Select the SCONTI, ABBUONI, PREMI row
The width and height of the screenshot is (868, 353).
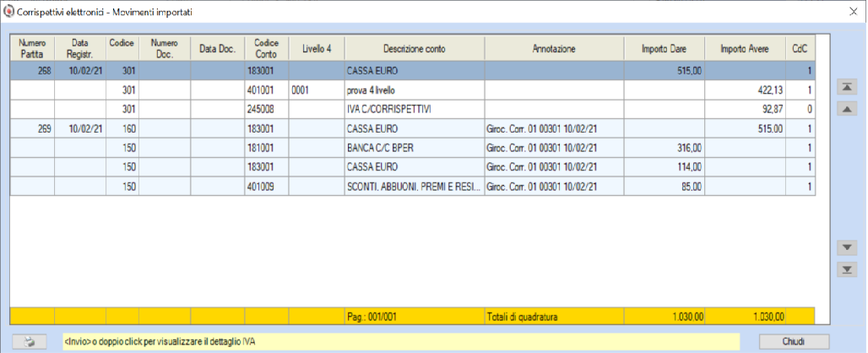click(412, 187)
